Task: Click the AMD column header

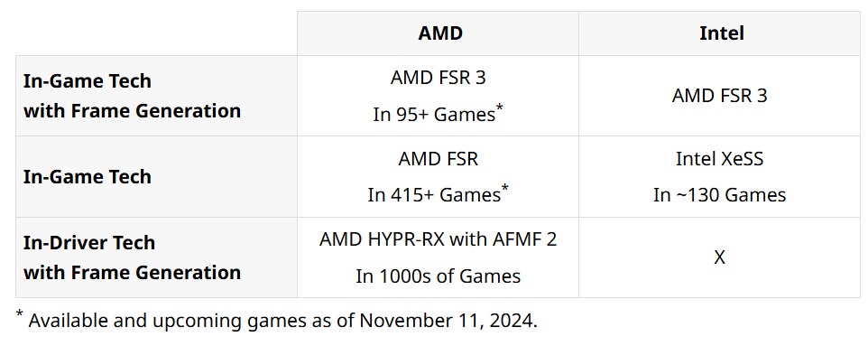Action: 440,33
